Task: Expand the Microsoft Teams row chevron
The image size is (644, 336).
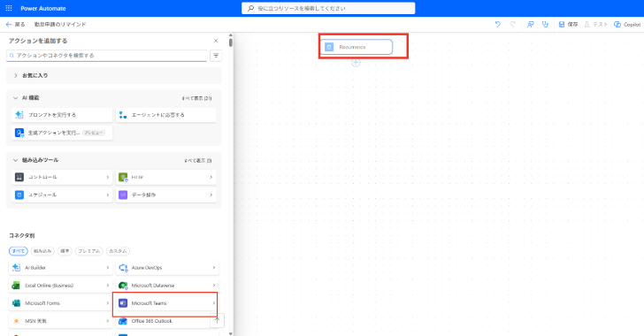Action: click(214, 303)
